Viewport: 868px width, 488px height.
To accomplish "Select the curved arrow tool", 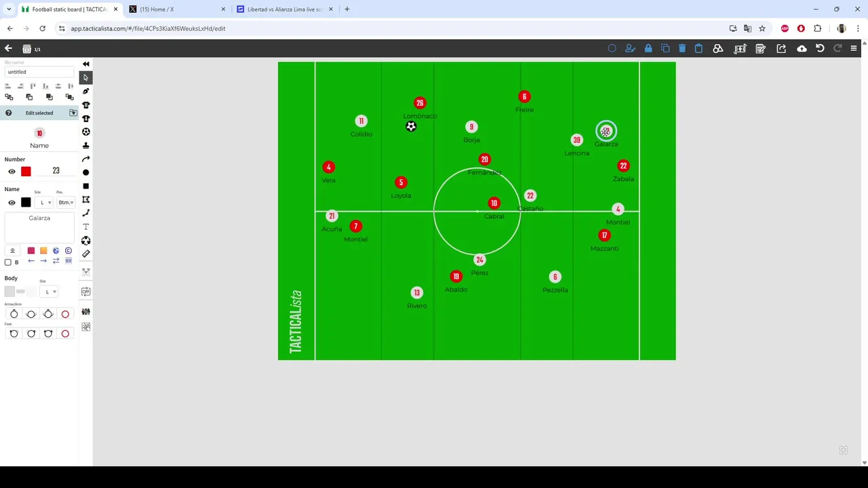I will click(x=85, y=159).
